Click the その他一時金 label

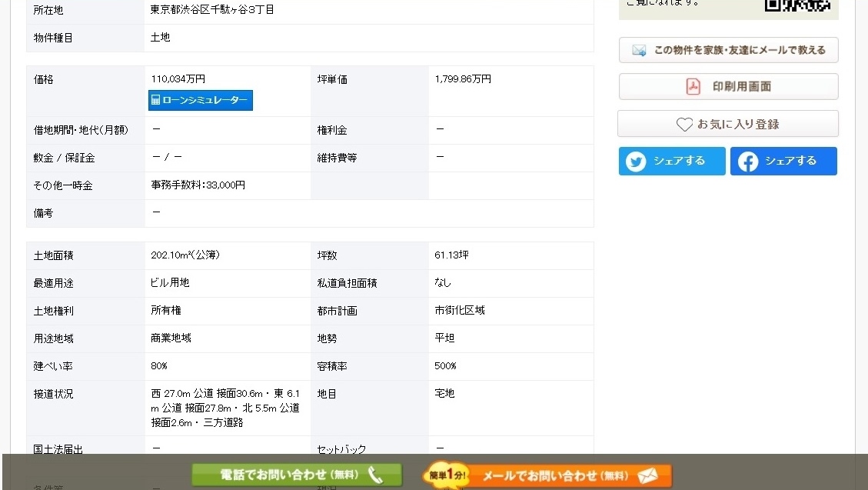(x=62, y=185)
